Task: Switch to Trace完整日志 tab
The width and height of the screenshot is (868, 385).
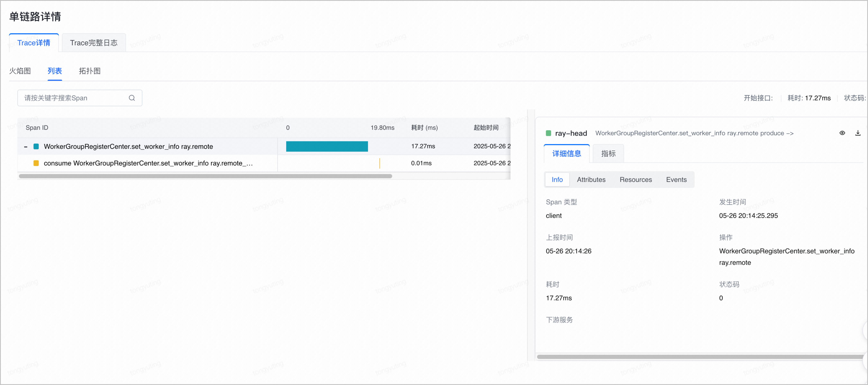Action: click(x=94, y=43)
